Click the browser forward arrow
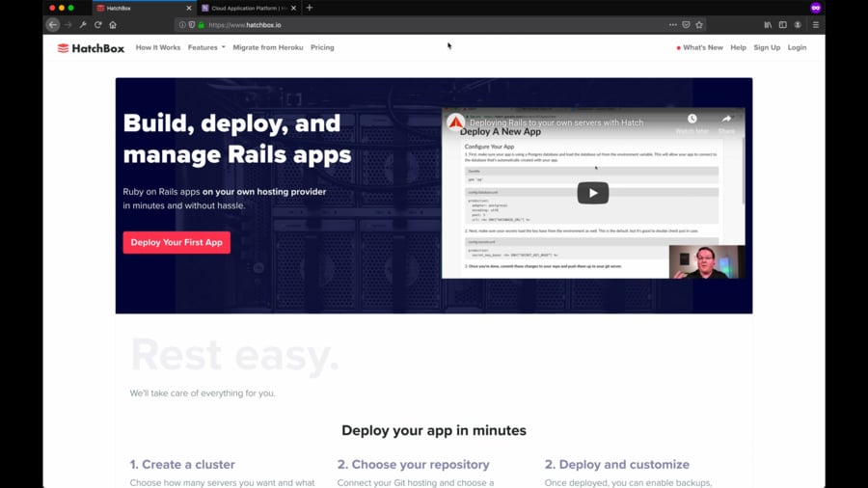868x488 pixels. 68,25
